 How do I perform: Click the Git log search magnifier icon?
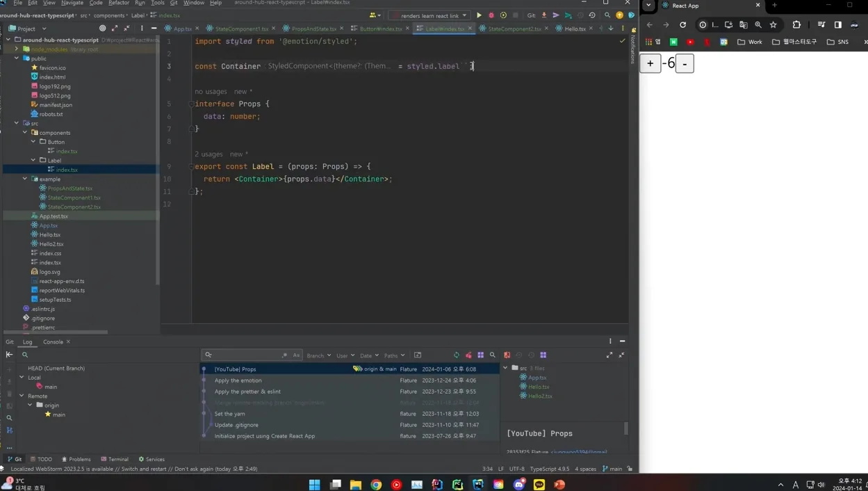[x=493, y=355]
